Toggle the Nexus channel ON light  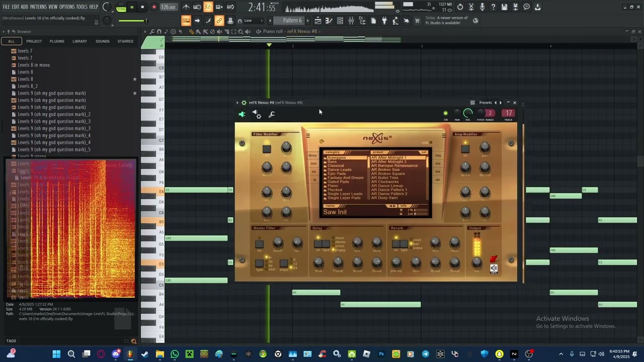pos(445,113)
